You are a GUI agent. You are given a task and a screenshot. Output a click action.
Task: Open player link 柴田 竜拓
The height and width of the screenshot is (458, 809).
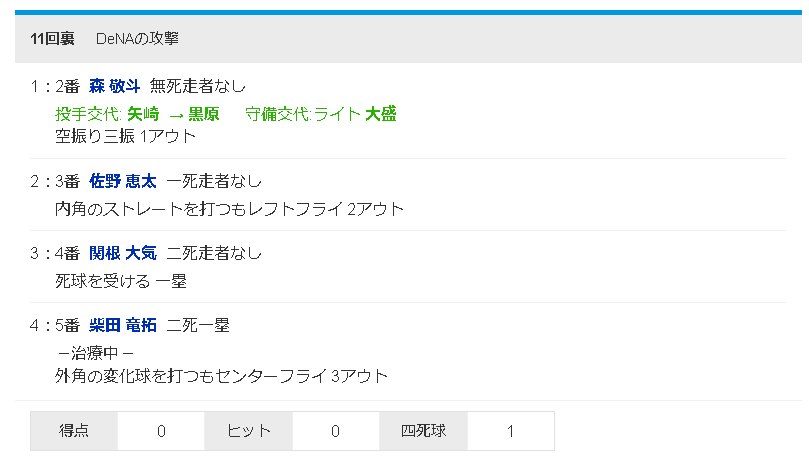pos(122,325)
